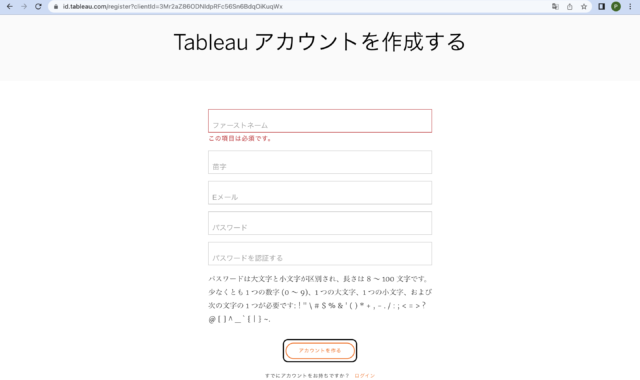Click the red この項目は必須です error message

(240, 138)
